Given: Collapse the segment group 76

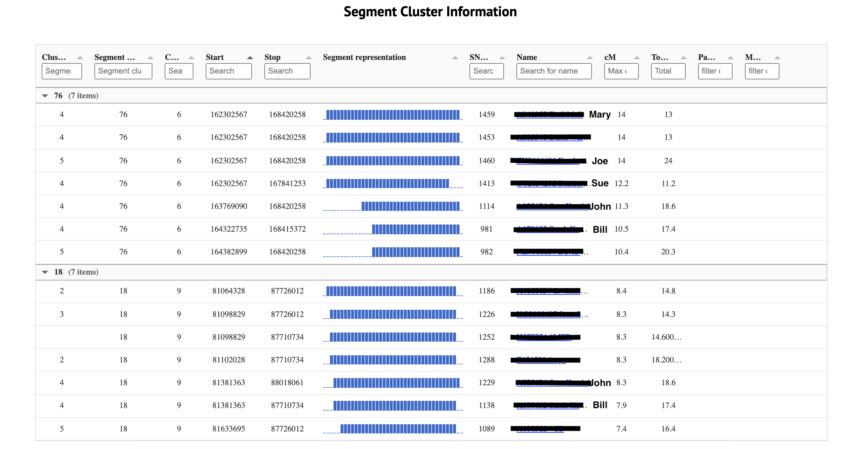Looking at the screenshot, I should tap(46, 95).
